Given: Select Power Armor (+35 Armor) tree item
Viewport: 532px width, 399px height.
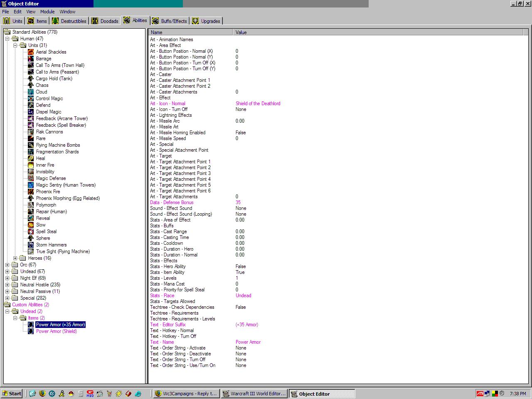Looking at the screenshot, I should (x=60, y=325).
